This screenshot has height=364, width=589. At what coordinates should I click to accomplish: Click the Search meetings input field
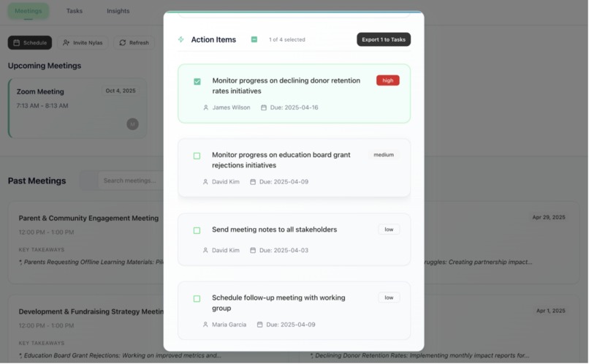coord(130,181)
